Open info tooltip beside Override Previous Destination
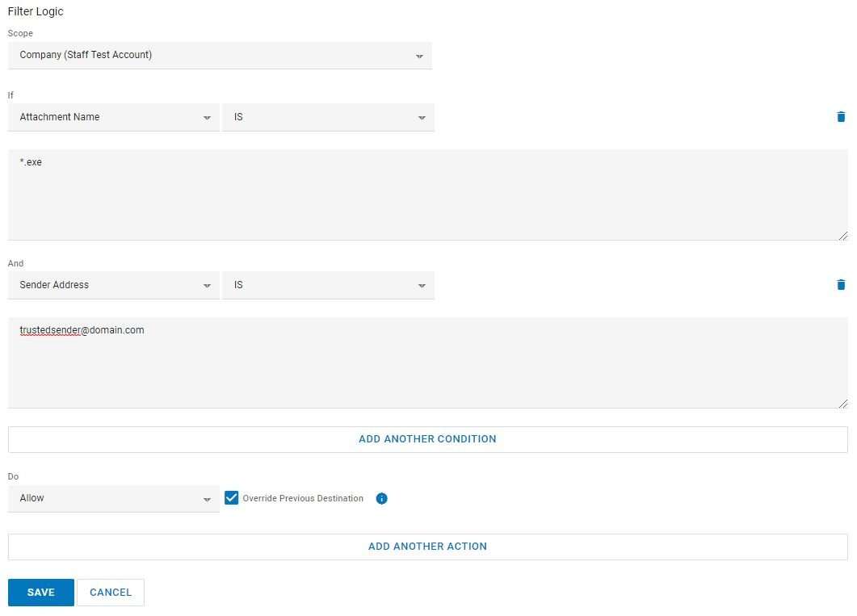Screen dimensions: 857x616 click(381, 498)
